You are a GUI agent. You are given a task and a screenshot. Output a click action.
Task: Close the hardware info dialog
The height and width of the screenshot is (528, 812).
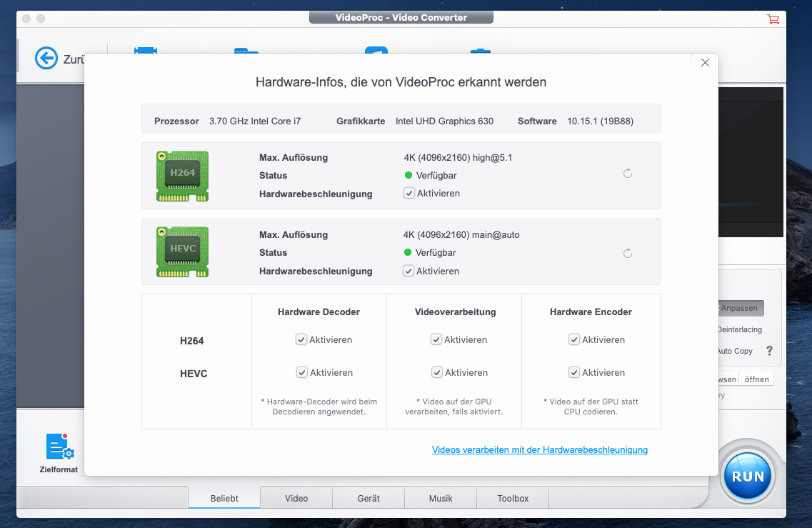[x=705, y=63]
